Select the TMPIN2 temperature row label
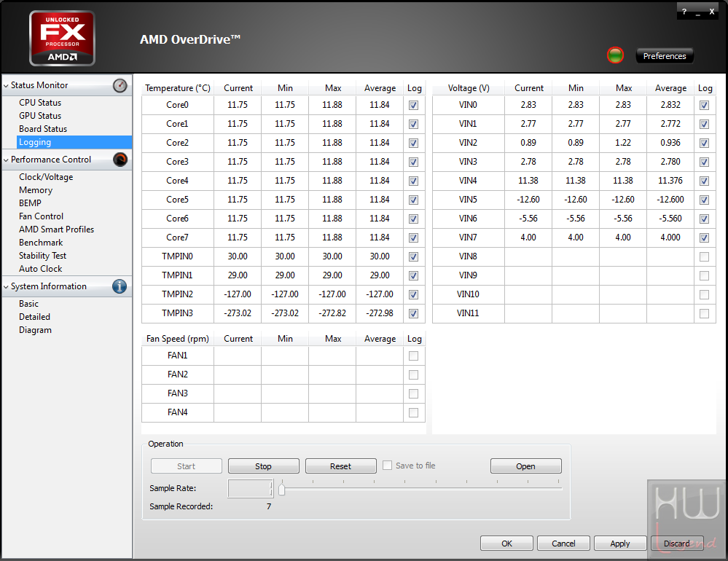The width and height of the screenshot is (728, 561). [177, 294]
